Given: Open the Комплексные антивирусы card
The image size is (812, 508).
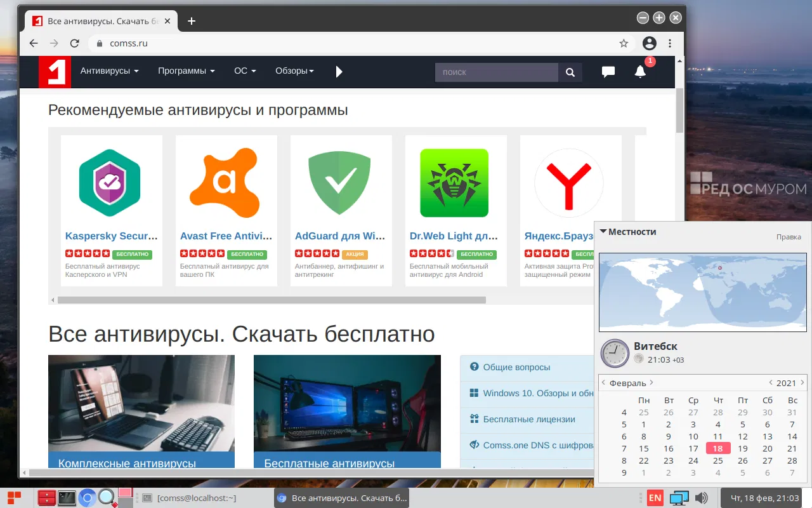Looking at the screenshot, I should (x=141, y=411).
